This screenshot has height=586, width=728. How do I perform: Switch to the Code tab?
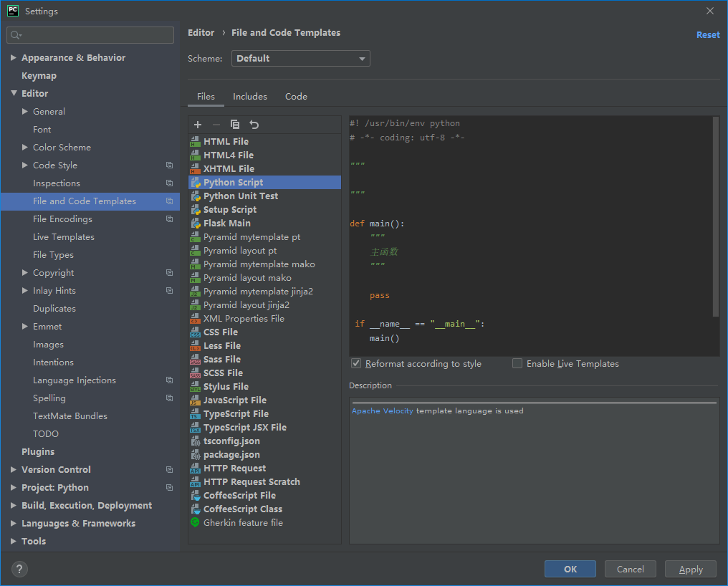pyautogui.click(x=296, y=97)
